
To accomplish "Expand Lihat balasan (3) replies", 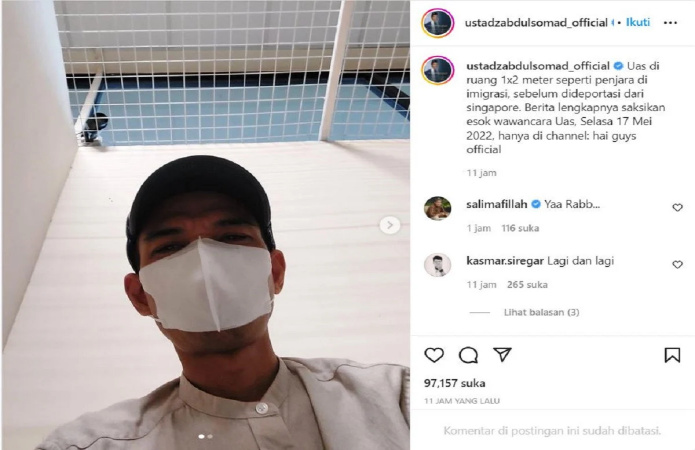I will coord(541,313).
